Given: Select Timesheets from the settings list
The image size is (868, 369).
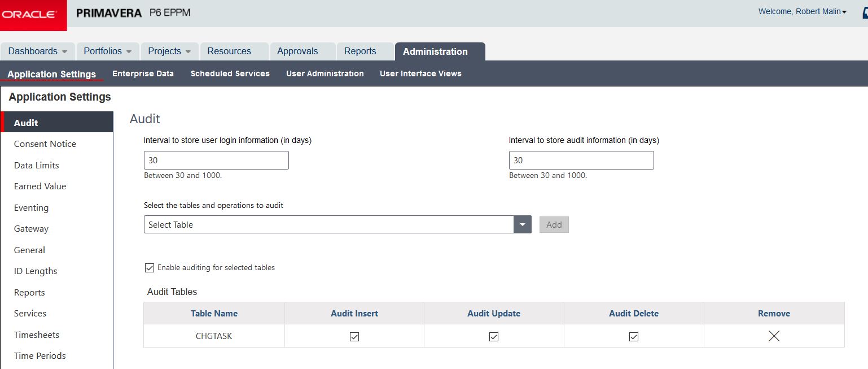Looking at the screenshot, I should (36, 335).
